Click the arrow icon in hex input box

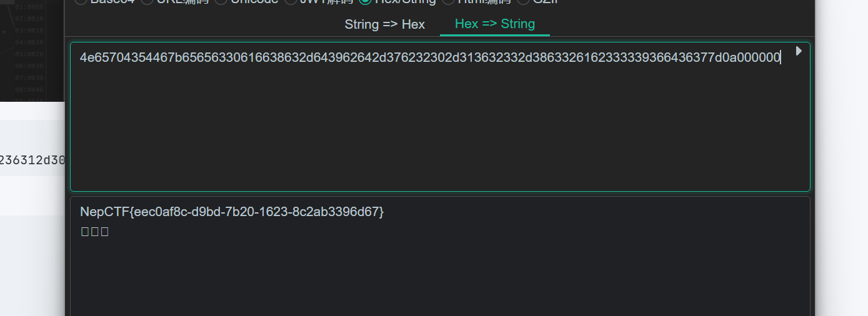click(799, 51)
